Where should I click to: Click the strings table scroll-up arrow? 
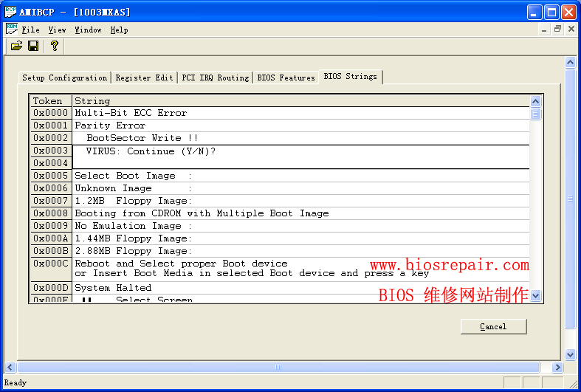tap(535, 101)
